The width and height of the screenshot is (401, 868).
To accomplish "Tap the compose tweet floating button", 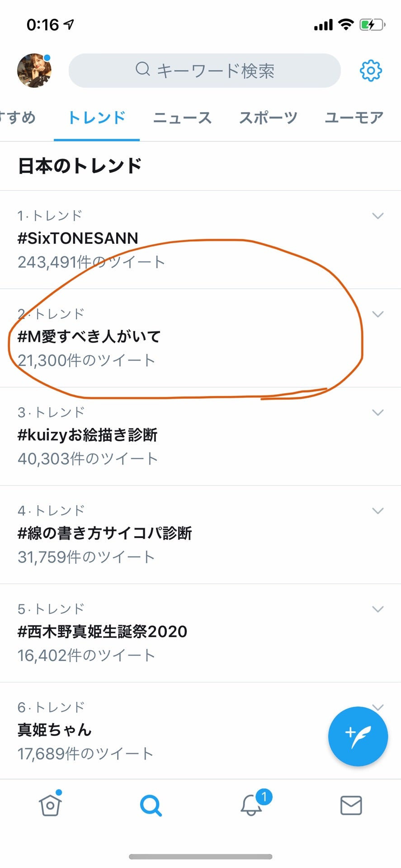I will click(x=358, y=736).
